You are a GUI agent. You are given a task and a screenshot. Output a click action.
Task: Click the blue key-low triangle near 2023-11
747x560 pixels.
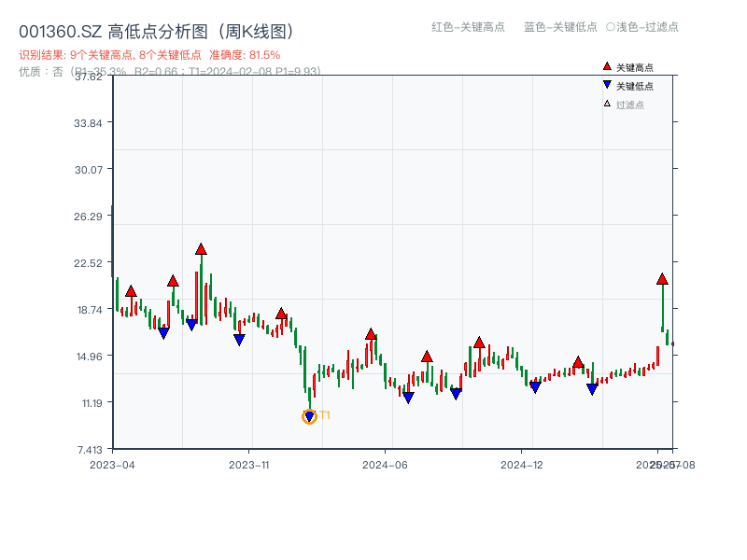coord(239,339)
